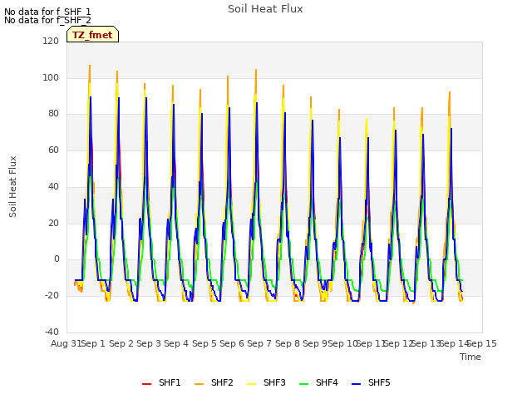Click the Sep 8 x-axis tick label
Image resolution: width=532 pixels, height=399 pixels.
pyautogui.click(x=288, y=343)
